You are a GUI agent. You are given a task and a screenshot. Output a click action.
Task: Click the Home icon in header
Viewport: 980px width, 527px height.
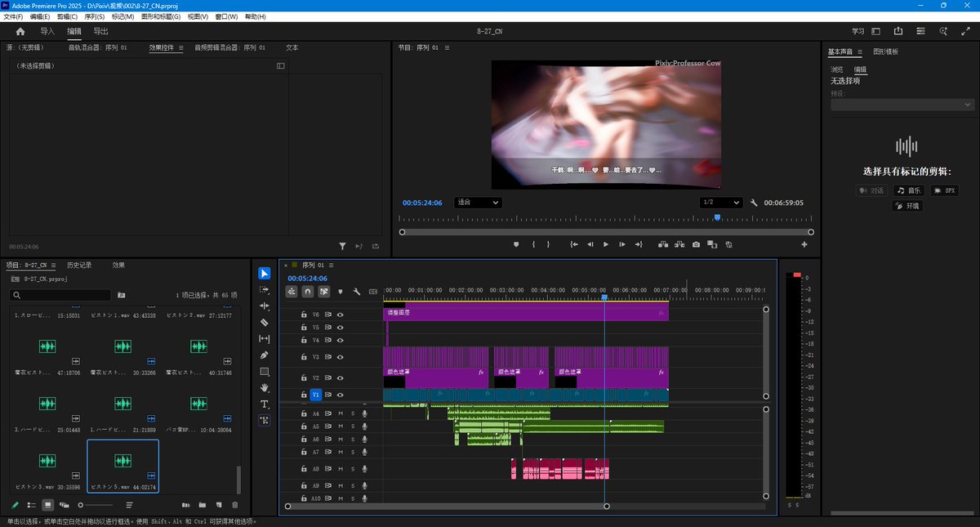(20, 31)
